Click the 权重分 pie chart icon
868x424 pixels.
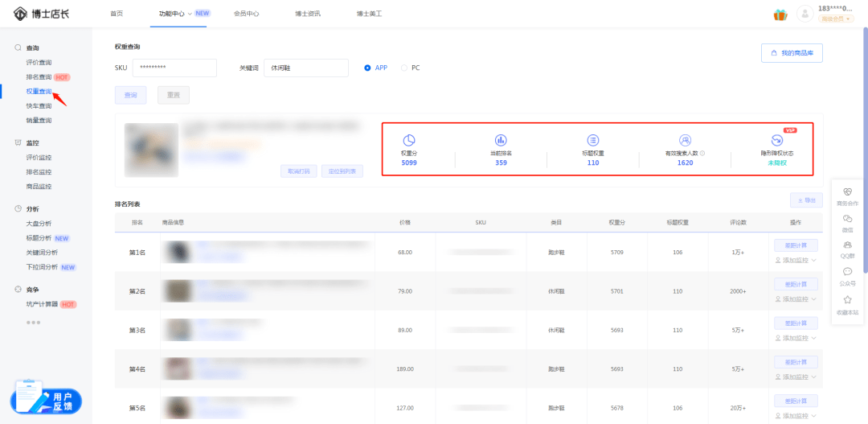point(408,140)
